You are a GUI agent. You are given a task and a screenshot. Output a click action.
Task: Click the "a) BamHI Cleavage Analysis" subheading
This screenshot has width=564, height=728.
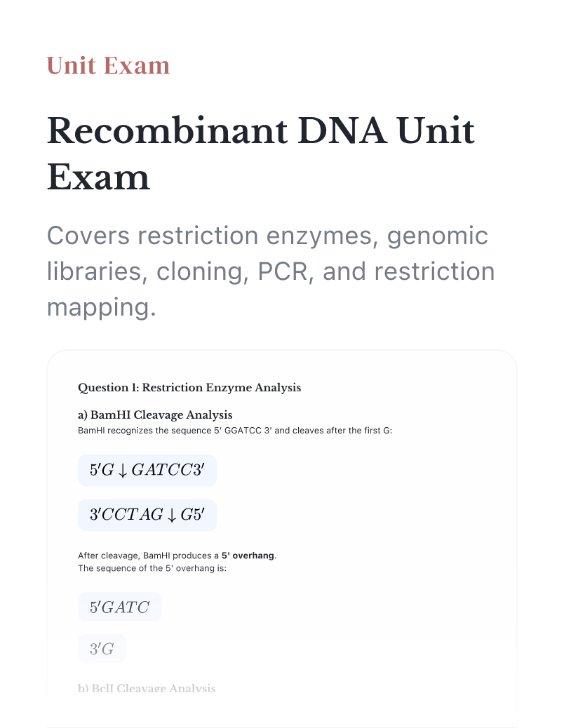pyautogui.click(x=155, y=414)
